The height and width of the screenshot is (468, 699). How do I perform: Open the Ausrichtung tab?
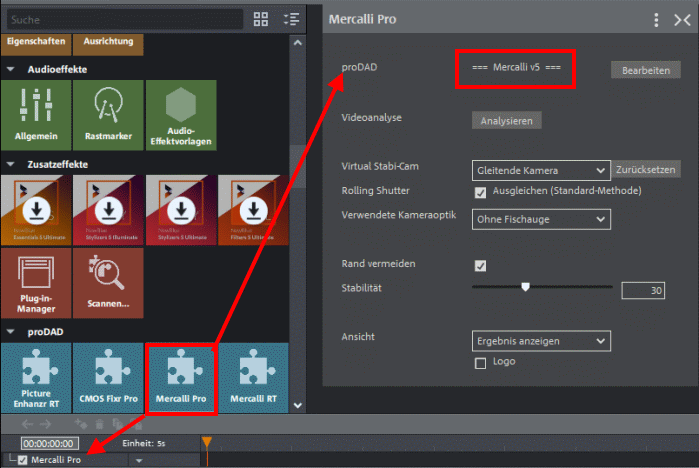pyautogui.click(x=108, y=44)
